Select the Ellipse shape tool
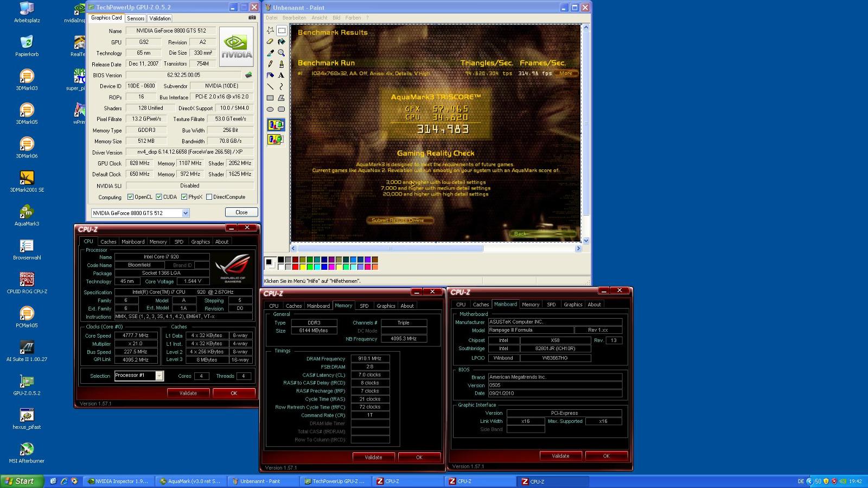Viewport: 868px width, 488px height. pyautogui.click(x=270, y=109)
